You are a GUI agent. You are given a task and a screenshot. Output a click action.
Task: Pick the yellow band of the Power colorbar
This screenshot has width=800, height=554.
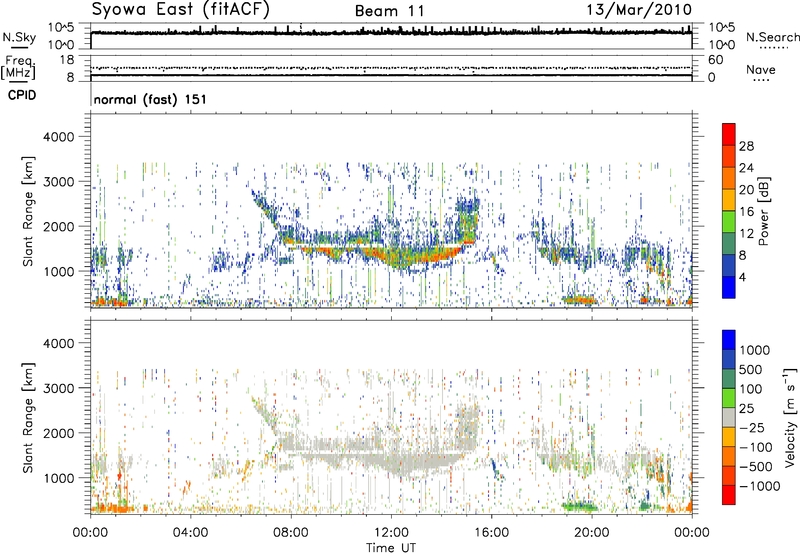[729, 200]
